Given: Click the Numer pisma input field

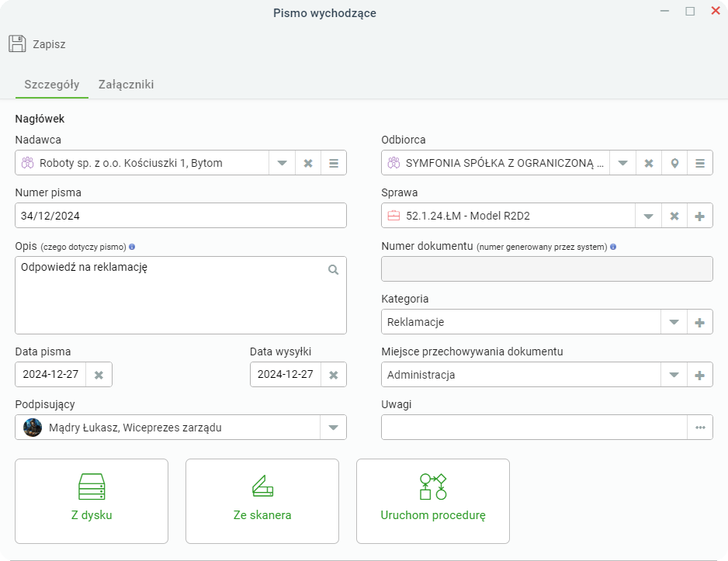Looking at the screenshot, I should pyautogui.click(x=181, y=215).
